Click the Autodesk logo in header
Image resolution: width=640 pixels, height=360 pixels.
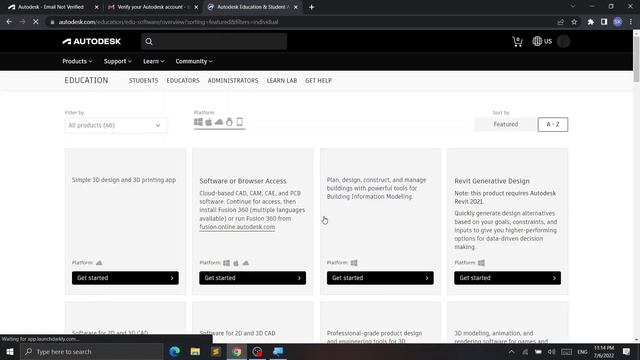[x=91, y=41]
